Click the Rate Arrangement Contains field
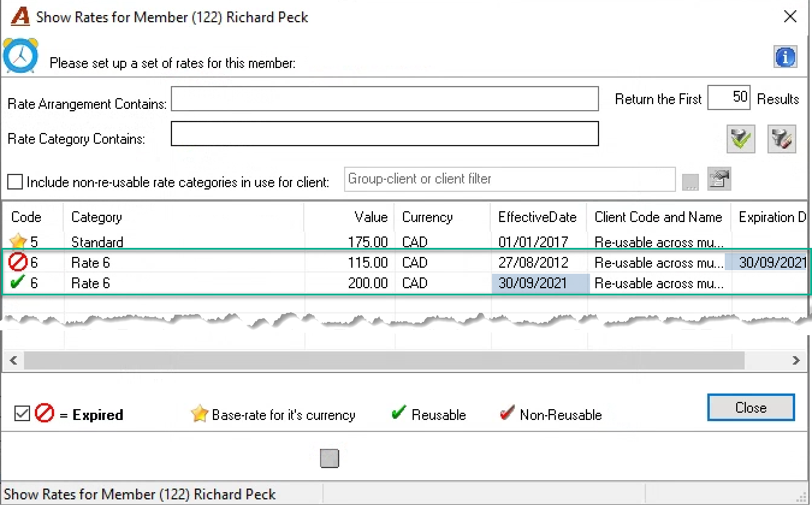The height and width of the screenshot is (506, 812). click(x=385, y=99)
